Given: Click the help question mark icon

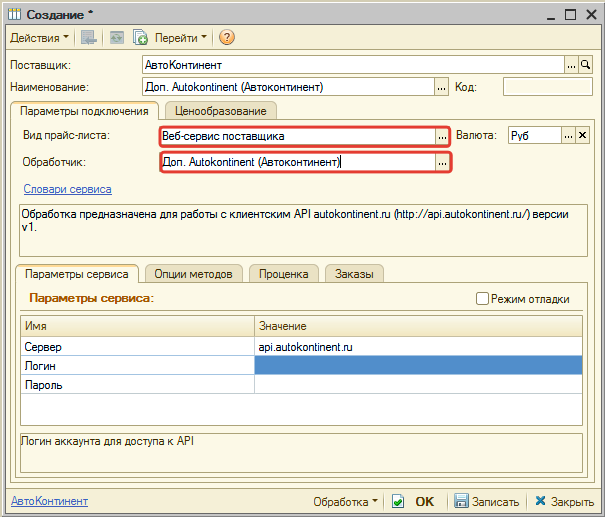Looking at the screenshot, I should point(227,37).
